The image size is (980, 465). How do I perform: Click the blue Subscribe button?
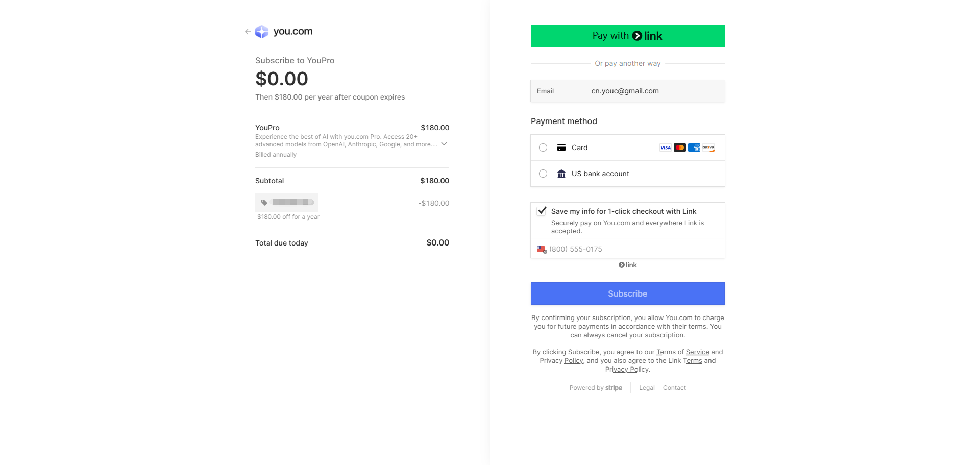coord(628,293)
